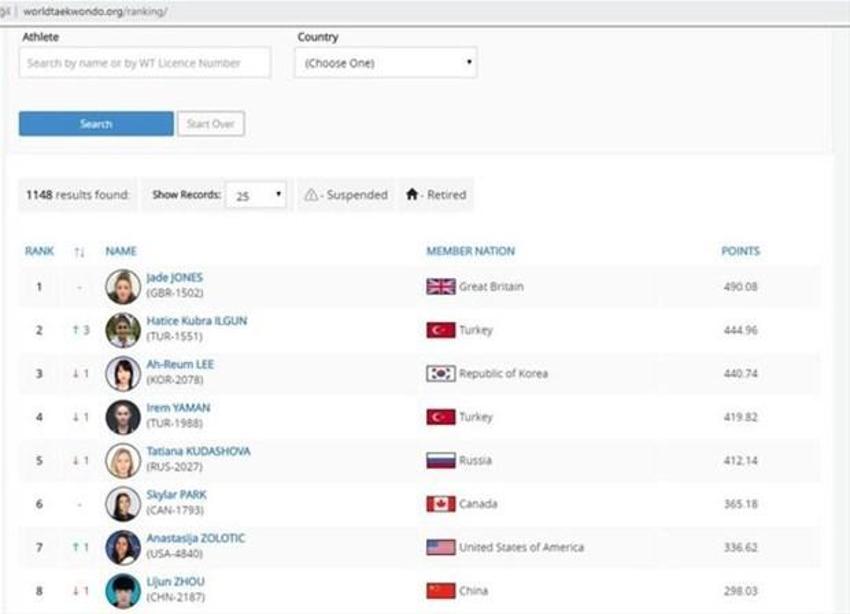Open Jade JONES athlete profile link

(175, 277)
